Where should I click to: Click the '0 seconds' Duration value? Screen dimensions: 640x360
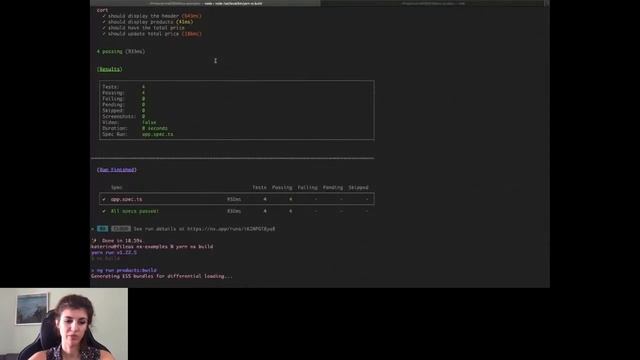pyautogui.click(x=155, y=128)
